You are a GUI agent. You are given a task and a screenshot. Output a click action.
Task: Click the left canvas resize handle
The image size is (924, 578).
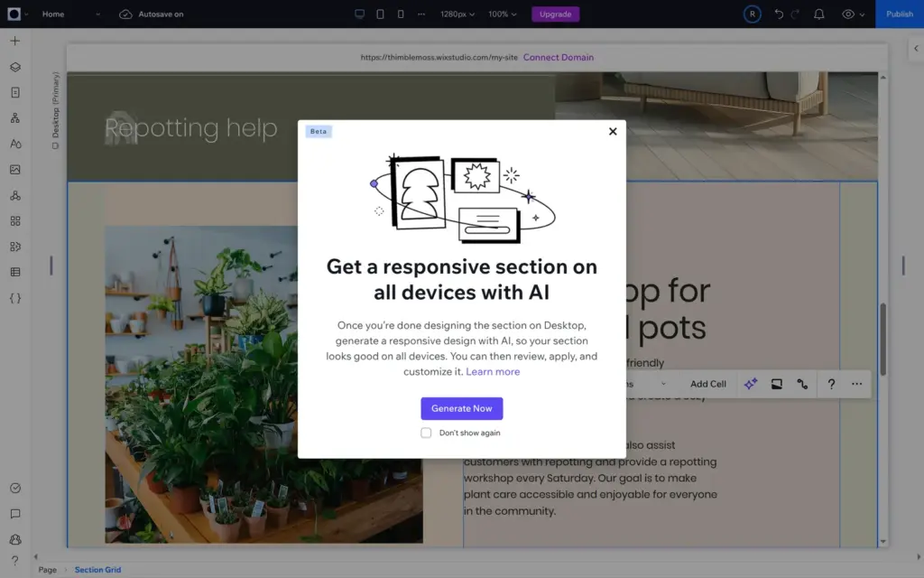(51, 266)
